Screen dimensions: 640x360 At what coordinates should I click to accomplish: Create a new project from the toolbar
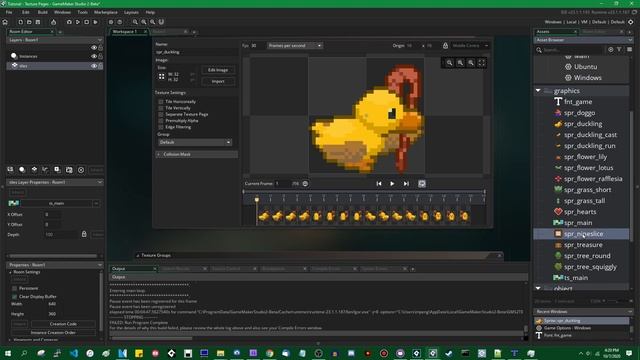[20, 22]
